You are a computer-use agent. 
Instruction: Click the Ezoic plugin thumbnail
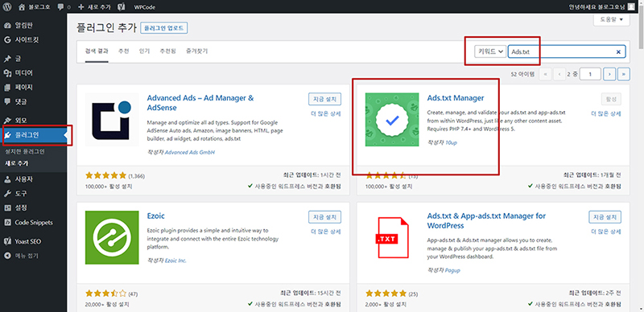[112, 238]
